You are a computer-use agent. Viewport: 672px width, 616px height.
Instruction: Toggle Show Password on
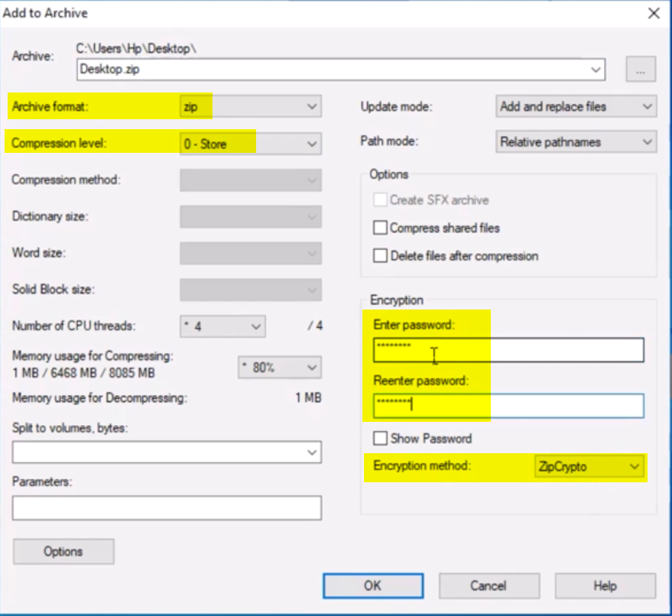tap(380, 438)
